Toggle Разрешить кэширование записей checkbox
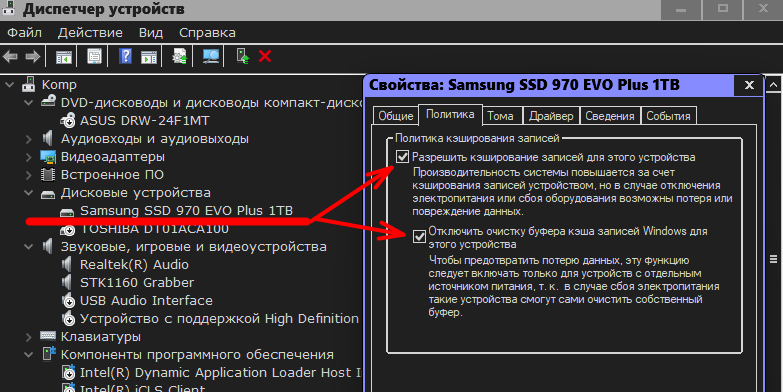Viewport: 783px width, 392px height. (x=402, y=157)
